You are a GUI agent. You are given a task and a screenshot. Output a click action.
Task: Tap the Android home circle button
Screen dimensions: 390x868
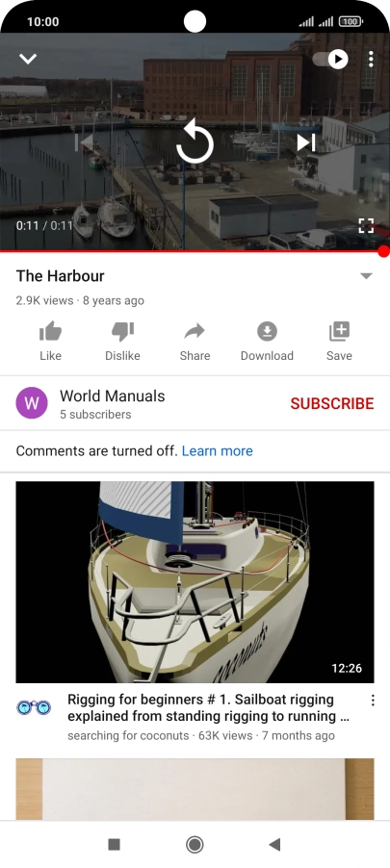pyautogui.click(x=195, y=844)
